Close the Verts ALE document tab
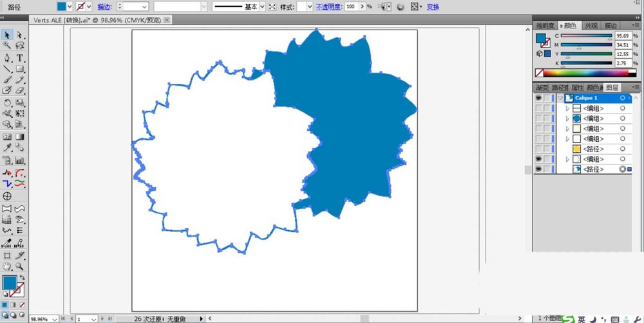Screen dimensions: 644x323 pyautogui.click(x=166, y=20)
